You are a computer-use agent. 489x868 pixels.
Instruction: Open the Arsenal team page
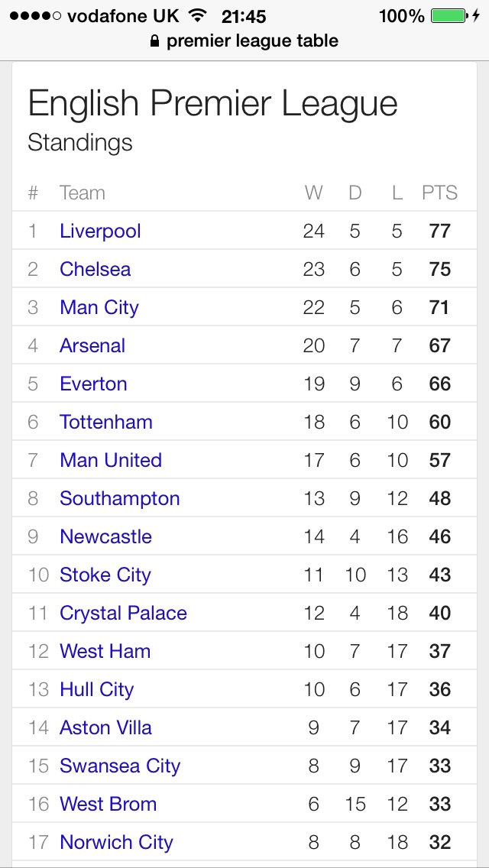pyautogui.click(x=92, y=345)
